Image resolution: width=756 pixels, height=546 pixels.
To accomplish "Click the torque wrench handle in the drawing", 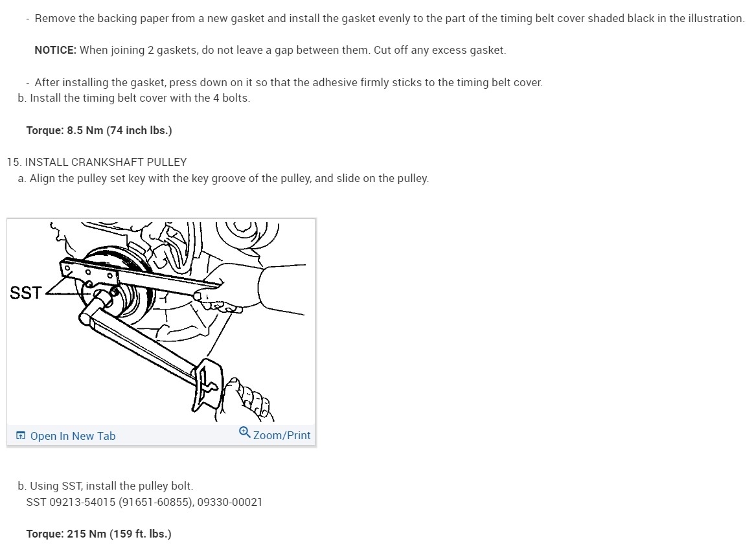I will 209,385.
